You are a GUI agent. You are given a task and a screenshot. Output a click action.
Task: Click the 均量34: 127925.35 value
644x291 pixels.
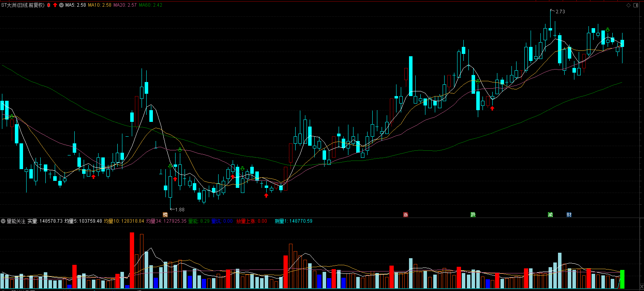[x=166, y=221]
